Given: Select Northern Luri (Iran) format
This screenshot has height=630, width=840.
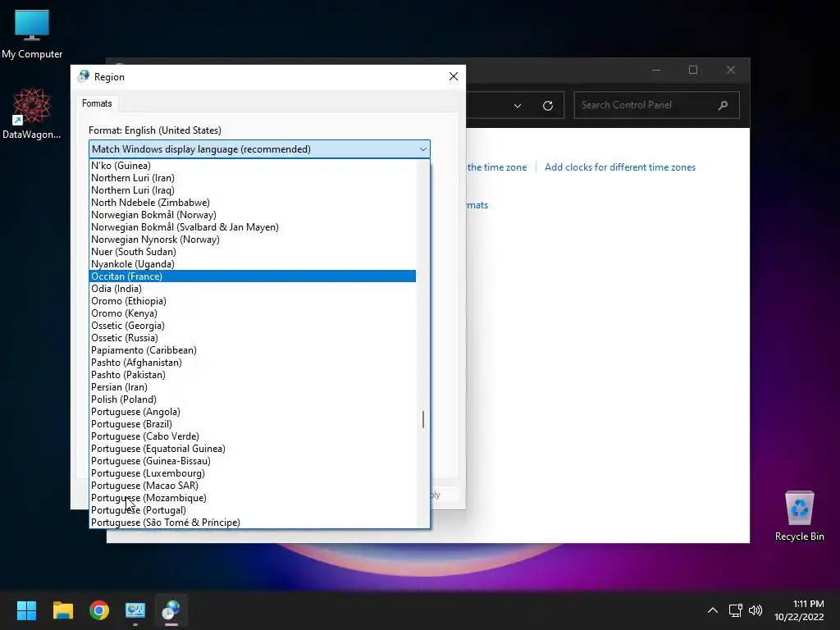Looking at the screenshot, I should (x=253, y=178).
